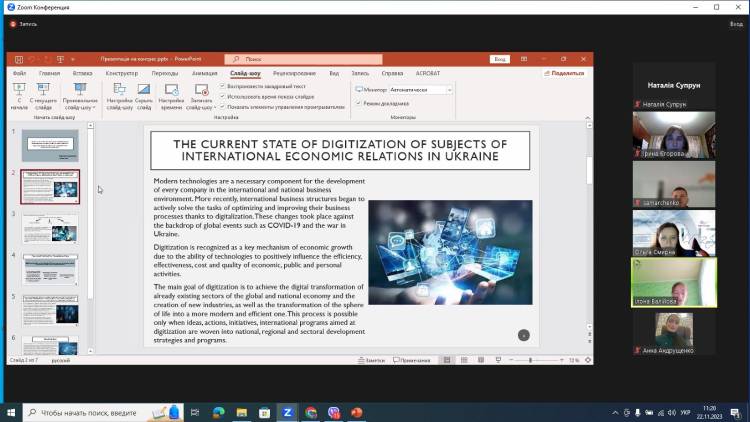
Task: Click Hide slide (Скрыть слайд) icon
Action: click(x=144, y=94)
